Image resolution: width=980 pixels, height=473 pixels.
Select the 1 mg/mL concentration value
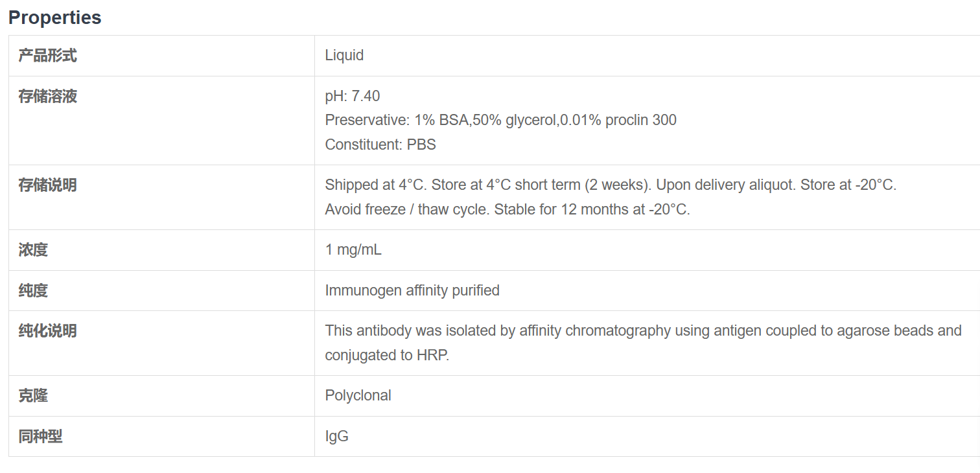pos(353,250)
